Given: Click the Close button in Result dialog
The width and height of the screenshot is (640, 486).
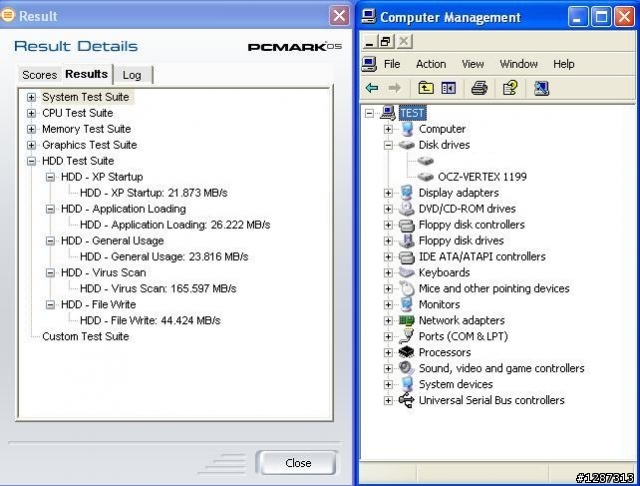Looking at the screenshot, I should tap(298, 463).
